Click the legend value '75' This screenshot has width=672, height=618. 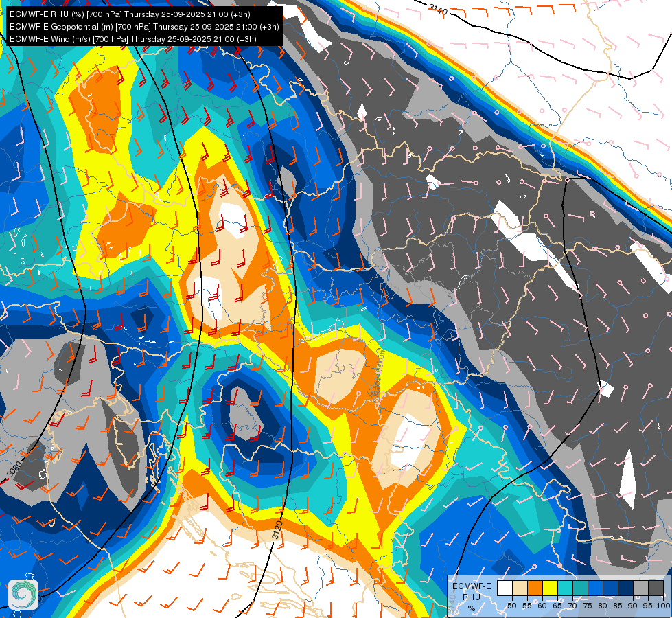click(588, 606)
